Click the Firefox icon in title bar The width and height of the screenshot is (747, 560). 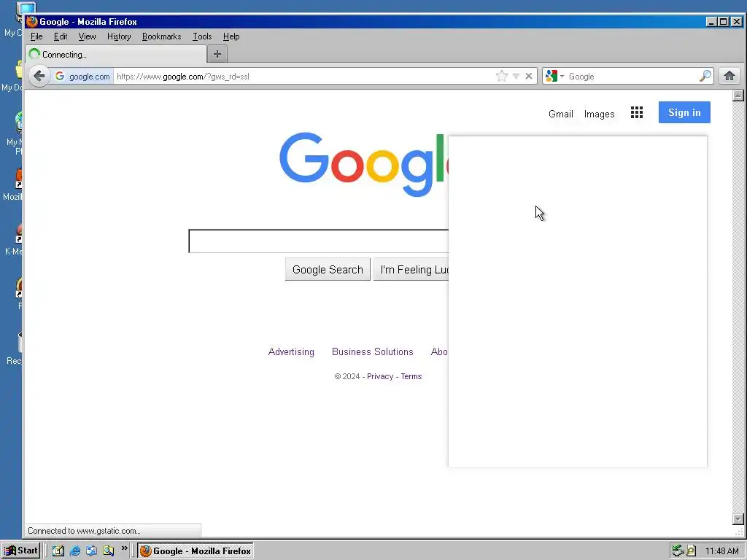[32, 21]
